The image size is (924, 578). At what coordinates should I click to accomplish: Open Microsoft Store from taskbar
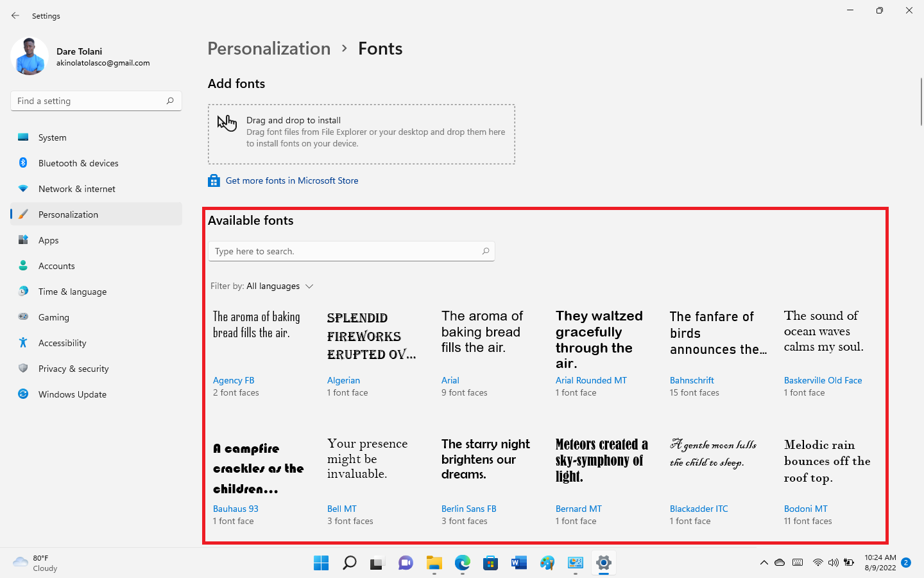point(491,563)
